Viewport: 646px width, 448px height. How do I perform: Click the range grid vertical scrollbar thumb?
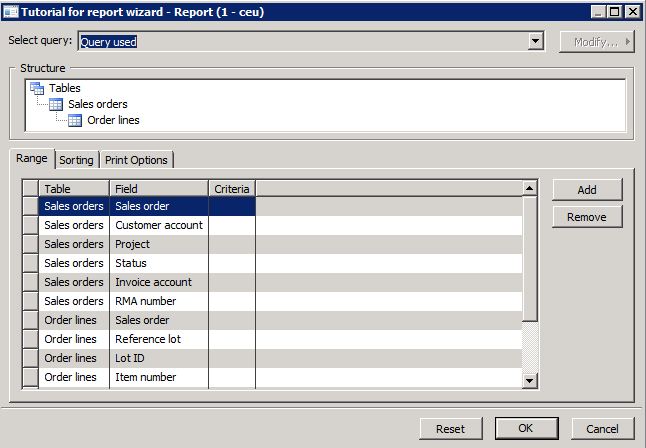tap(529, 259)
